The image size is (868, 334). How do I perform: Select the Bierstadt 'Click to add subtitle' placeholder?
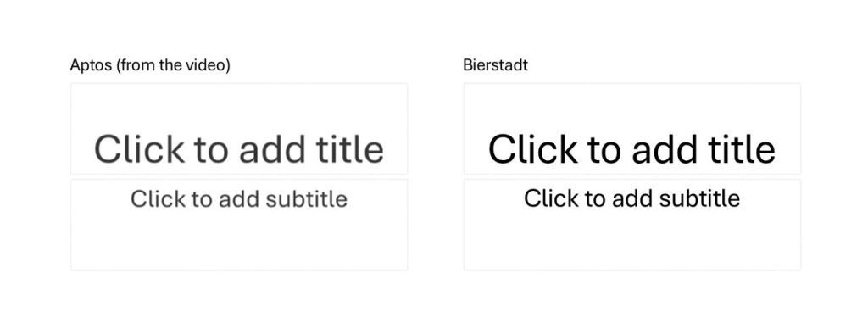tap(632, 225)
